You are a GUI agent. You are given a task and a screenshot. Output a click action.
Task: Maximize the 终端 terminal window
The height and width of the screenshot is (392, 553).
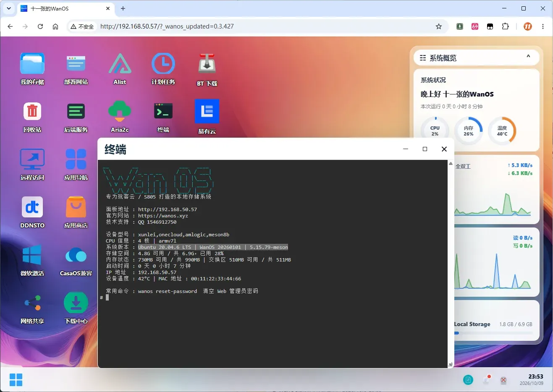[x=425, y=149]
